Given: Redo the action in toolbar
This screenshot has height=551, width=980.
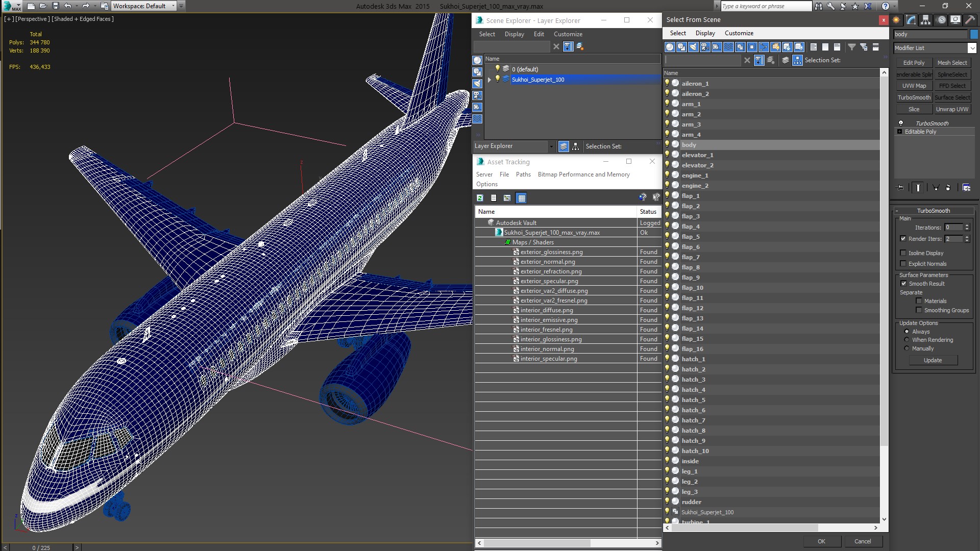Looking at the screenshot, I should point(85,6).
